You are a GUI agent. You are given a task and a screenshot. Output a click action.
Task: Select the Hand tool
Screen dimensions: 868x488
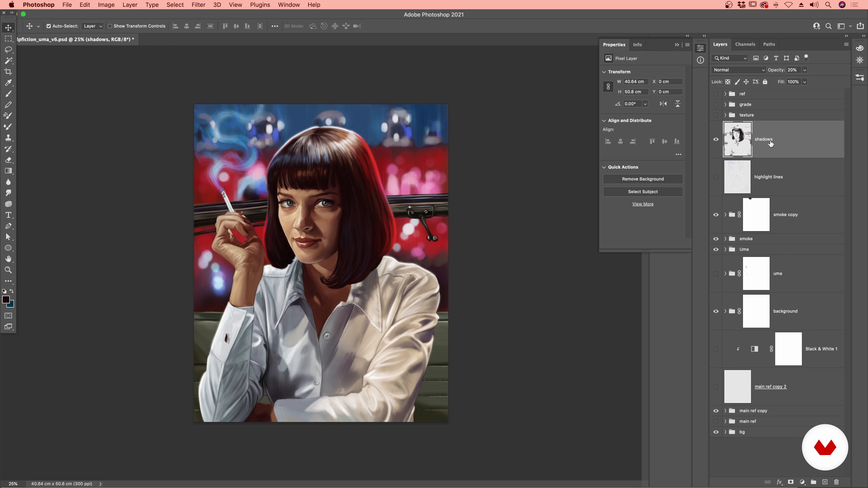[x=8, y=259]
